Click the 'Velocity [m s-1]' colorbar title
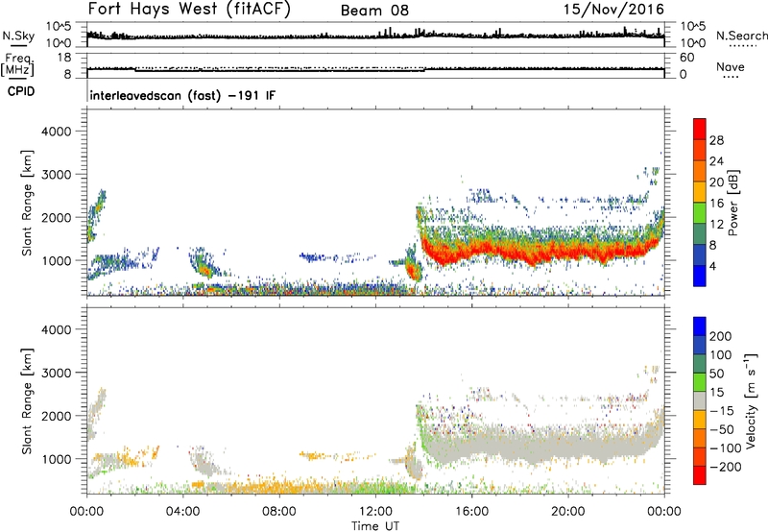 coord(751,400)
